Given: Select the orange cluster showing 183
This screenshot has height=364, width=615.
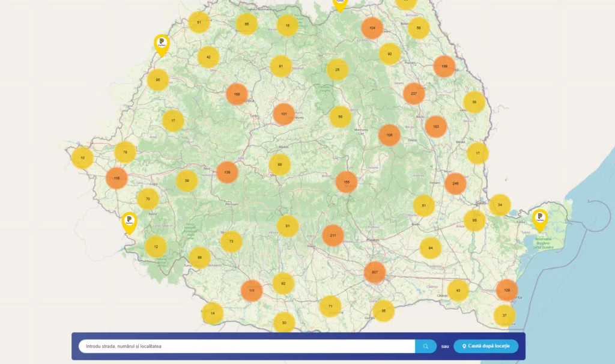Looking at the screenshot, I should tap(436, 127).
